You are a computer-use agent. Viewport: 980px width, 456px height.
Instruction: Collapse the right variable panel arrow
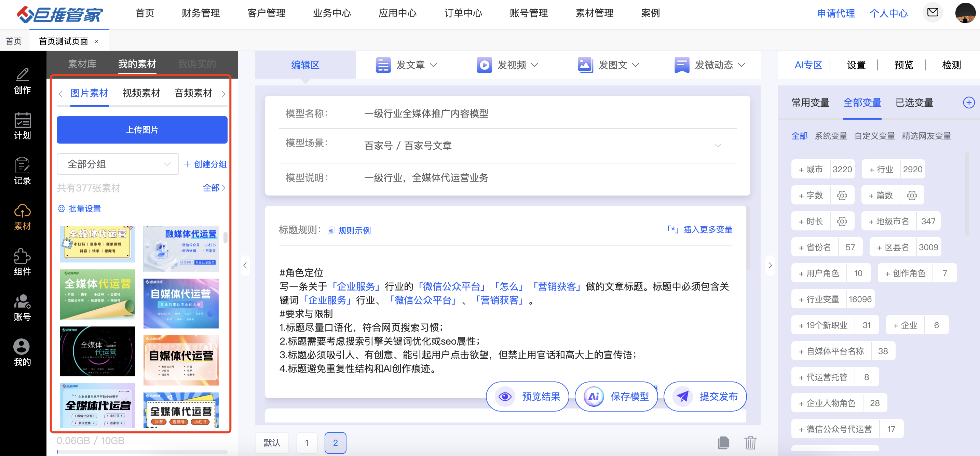click(x=770, y=265)
